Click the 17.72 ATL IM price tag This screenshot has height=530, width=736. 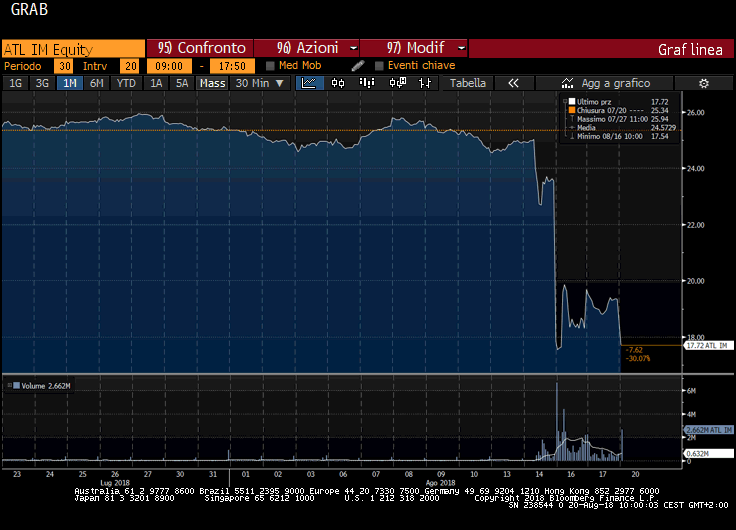pyautogui.click(x=708, y=346)
